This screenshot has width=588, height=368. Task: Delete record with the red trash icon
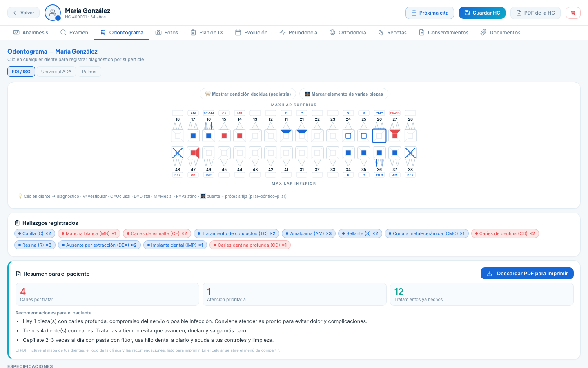[x=573, y=13]
